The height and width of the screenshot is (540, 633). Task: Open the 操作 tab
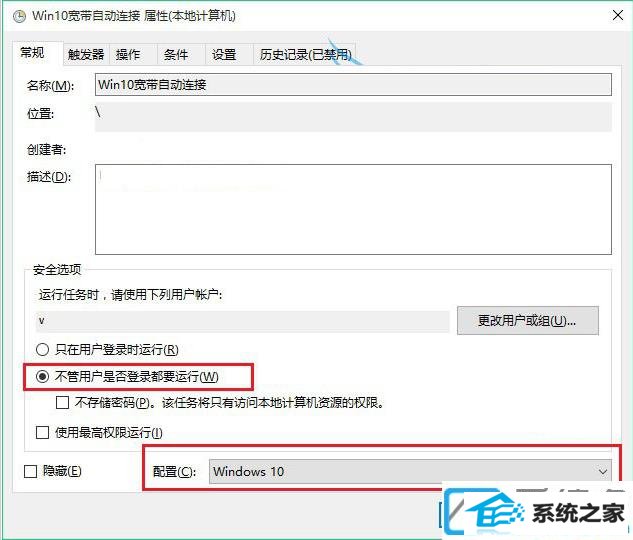(128, 54)
